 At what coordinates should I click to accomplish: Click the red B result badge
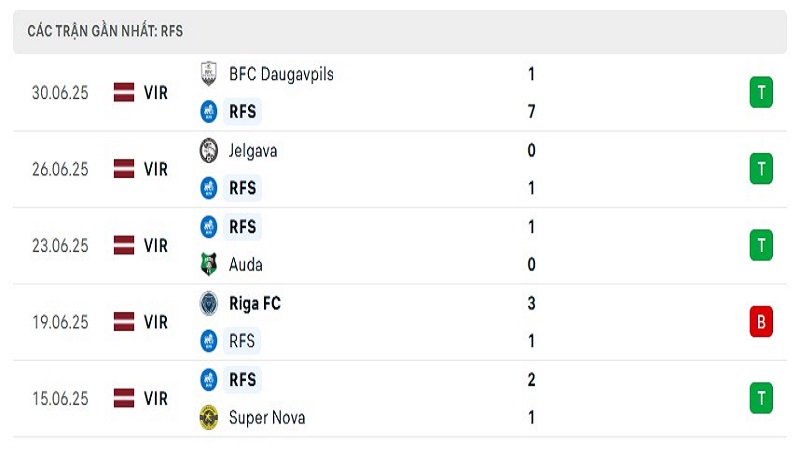(761, 322)
